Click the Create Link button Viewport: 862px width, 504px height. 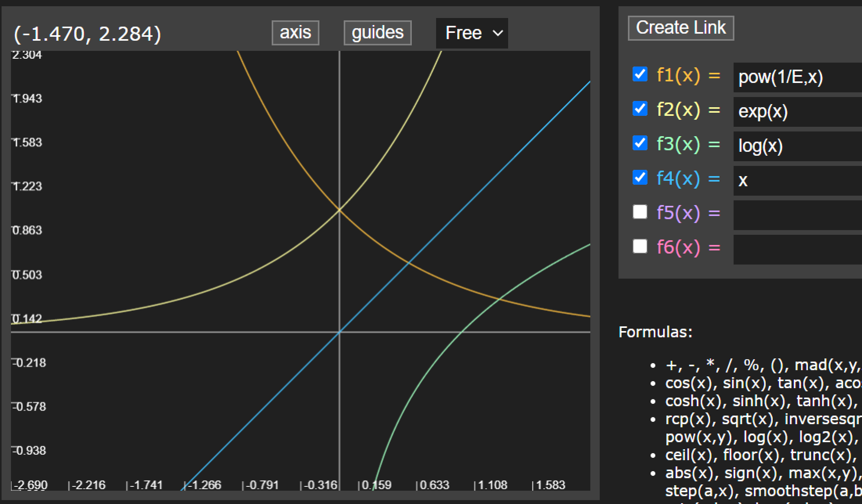(x=681, y=28)
